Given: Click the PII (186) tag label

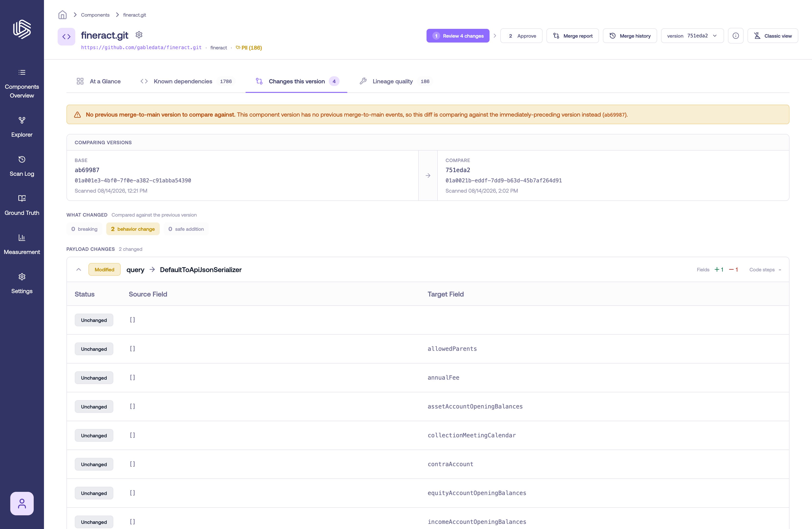Looking at the screenshot, I should (x=251, y=47).
